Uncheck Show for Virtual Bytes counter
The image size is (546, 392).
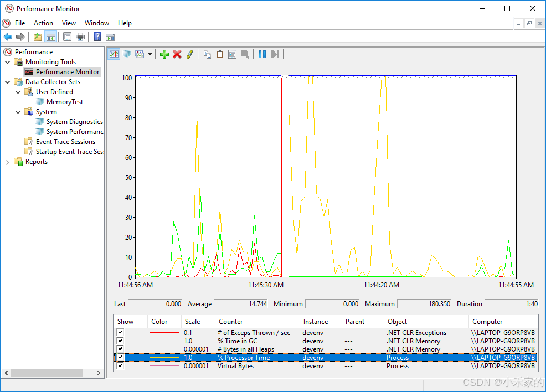pos(120,365)
